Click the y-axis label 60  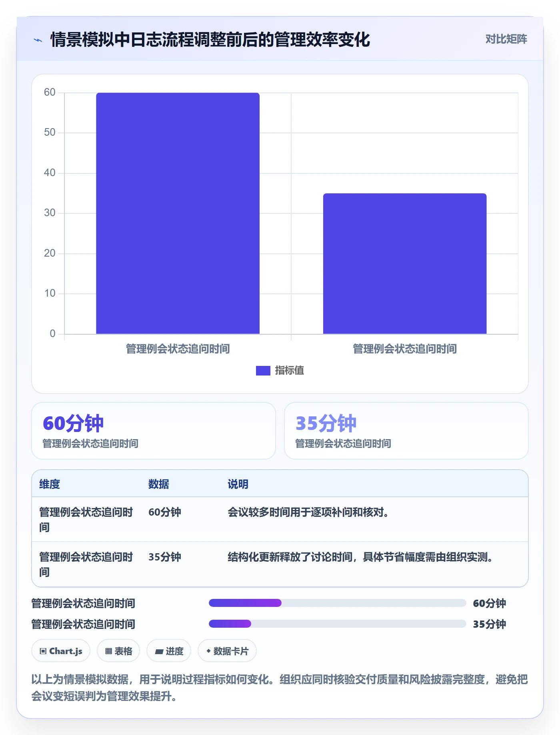(x=50, y=92)
